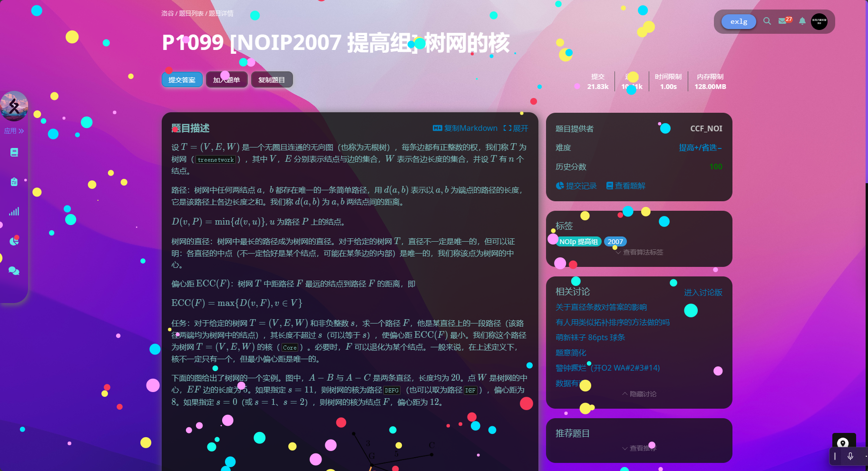Open the discussion chat bubbles sidebar icon
The image size is (868, 471).
[x=14, y=271]
